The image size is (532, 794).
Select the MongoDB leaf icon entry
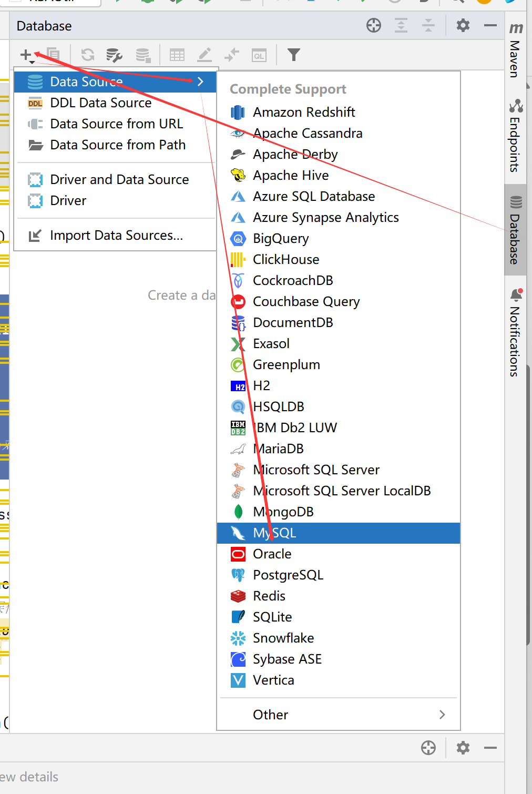(x=238, y=512)
